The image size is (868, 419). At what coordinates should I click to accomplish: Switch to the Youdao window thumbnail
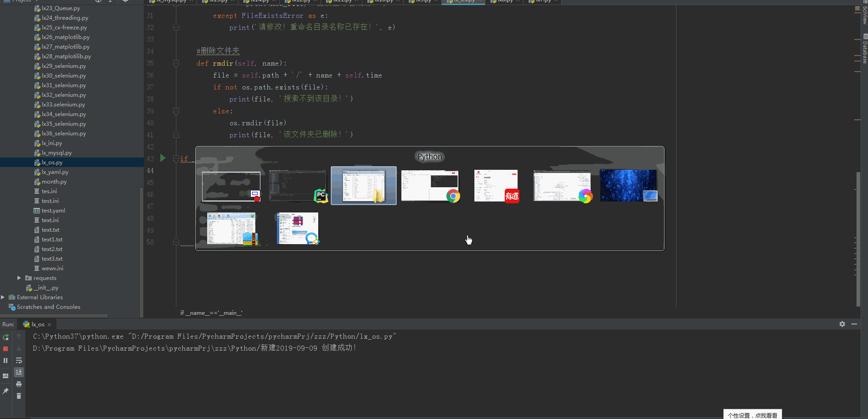[x=496, y=186]
